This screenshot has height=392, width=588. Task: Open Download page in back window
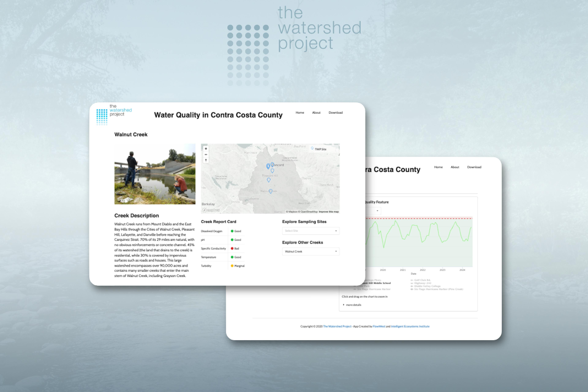tap(474, 167)
